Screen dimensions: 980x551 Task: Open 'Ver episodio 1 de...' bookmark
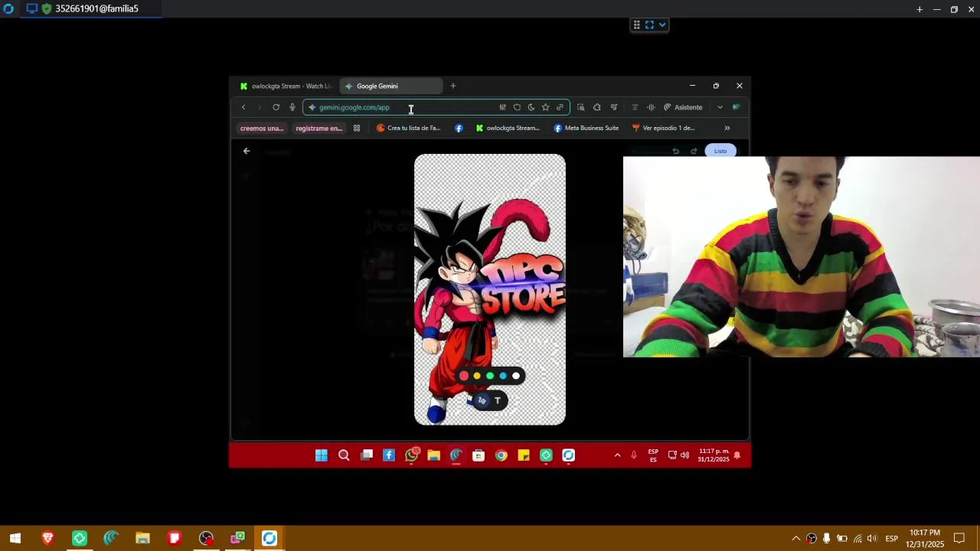coord(663,128)
